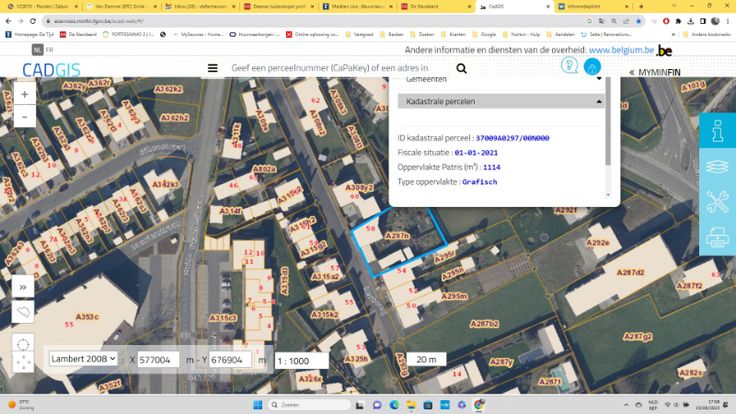This screenshot has width=736, height=414.
Task: Switch language to FR
Action: click(x=50, y=49)
